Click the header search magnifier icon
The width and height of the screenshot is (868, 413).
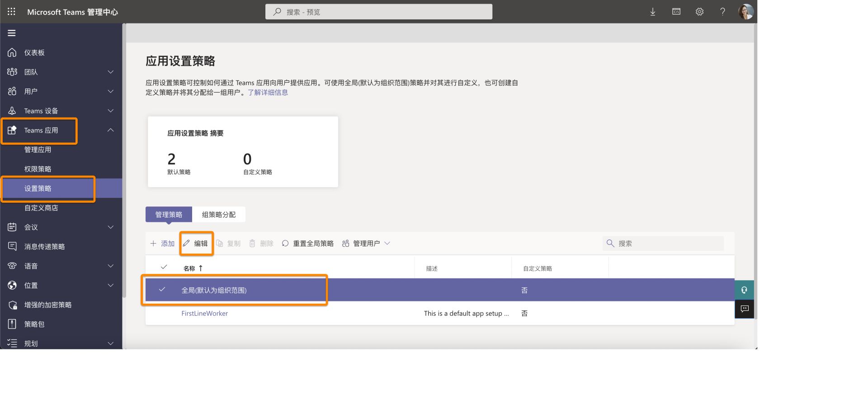[x=277, y=12]
